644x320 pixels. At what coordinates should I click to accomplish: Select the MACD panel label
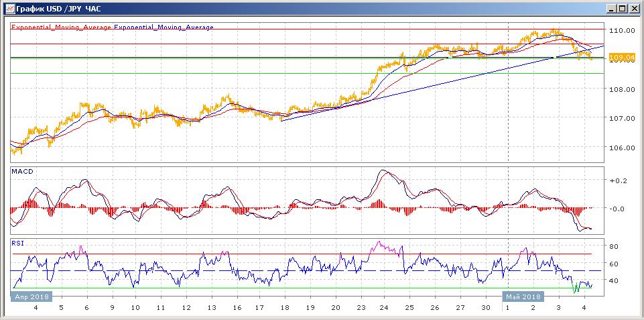[x=23, y=171]
